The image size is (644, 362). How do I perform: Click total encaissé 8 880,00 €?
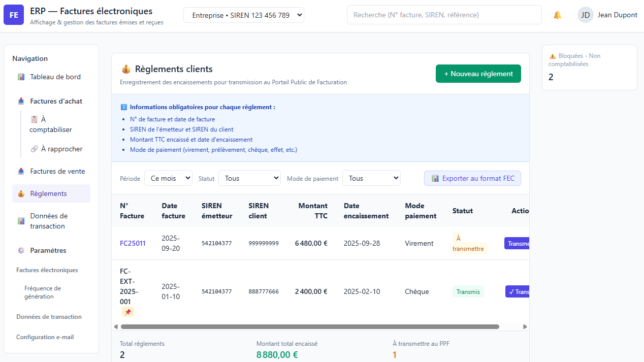[x=277, y=355]
